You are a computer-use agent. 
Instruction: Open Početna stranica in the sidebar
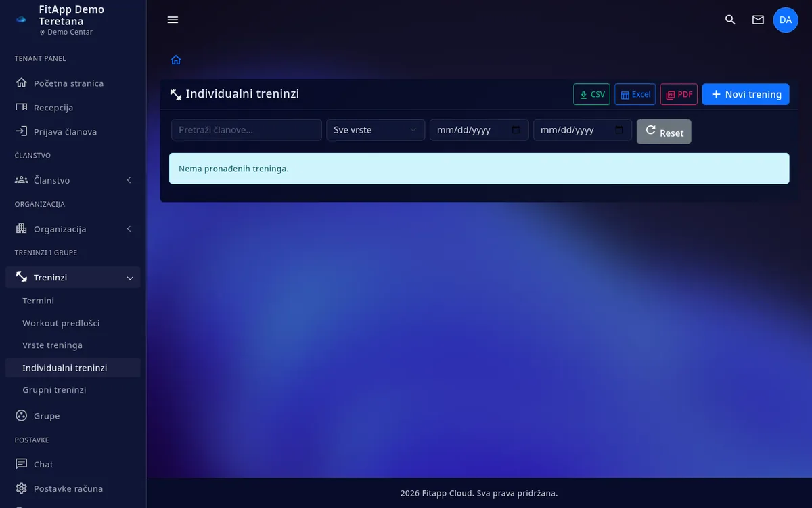coord(73,83)
